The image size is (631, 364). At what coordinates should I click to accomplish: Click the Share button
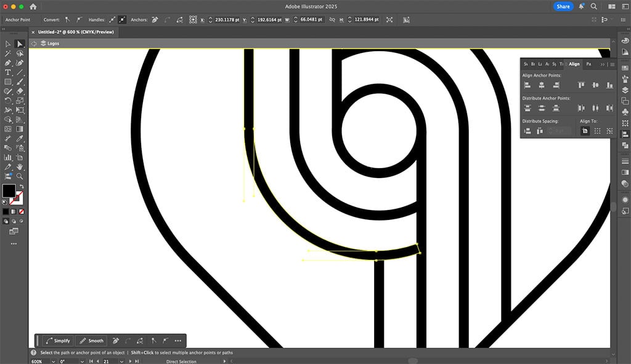(x=563, y=6)
